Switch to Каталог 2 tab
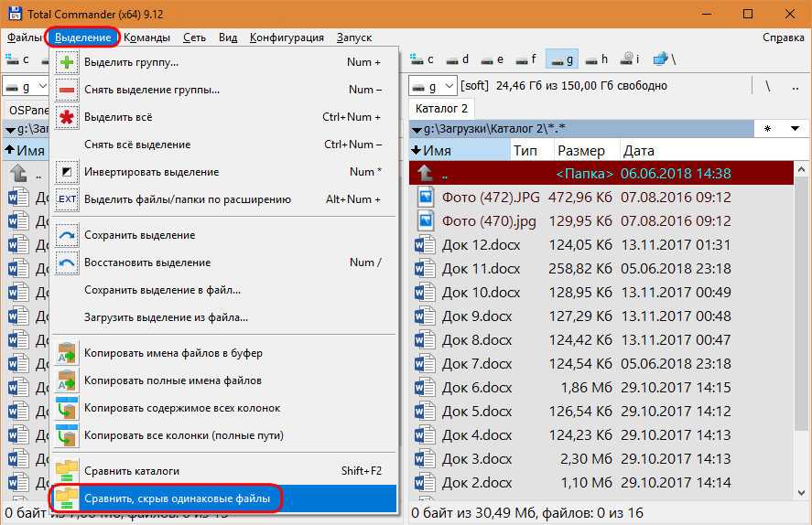 (441, 109)
